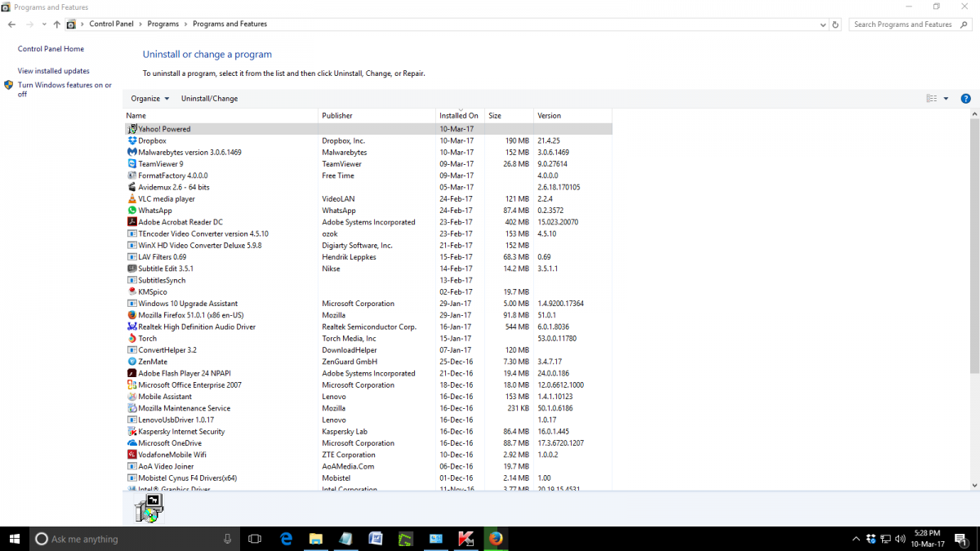Image resolution: width=980 pixels, height=551 pixels.
Task: Sort by the Size column header
Action: (509, 116)
